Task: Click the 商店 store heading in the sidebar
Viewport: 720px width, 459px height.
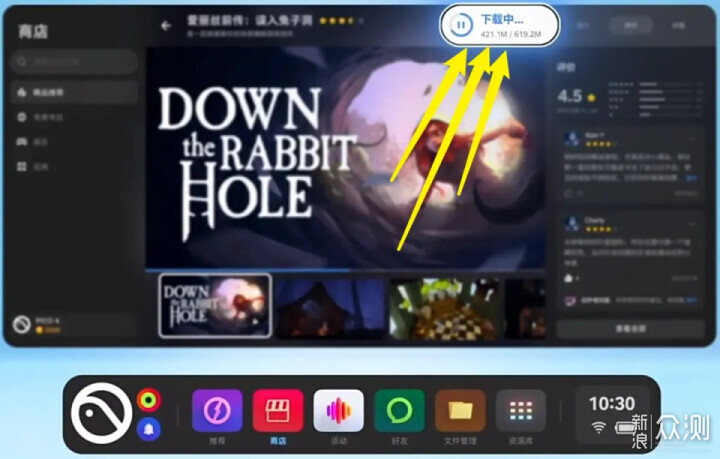Action: pos(33,32)
